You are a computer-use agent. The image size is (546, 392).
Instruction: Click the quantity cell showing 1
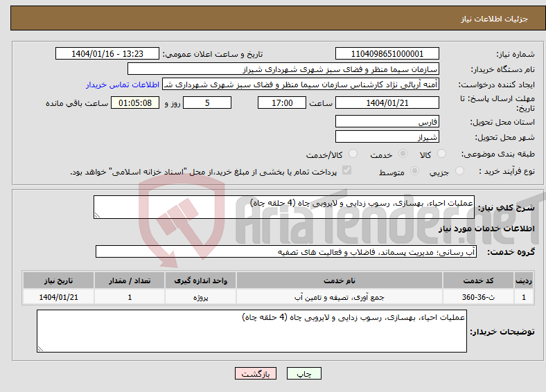pos(130,297)
